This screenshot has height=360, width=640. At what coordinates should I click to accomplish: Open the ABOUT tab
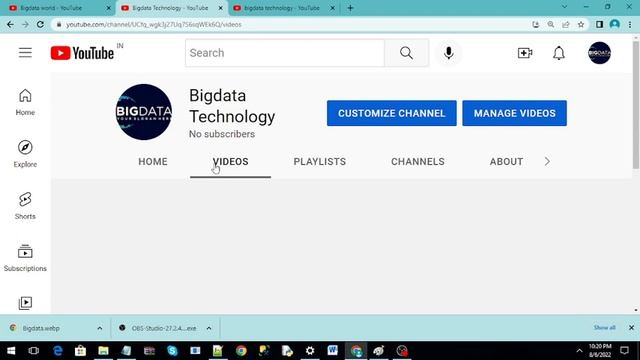pos(506,162)
